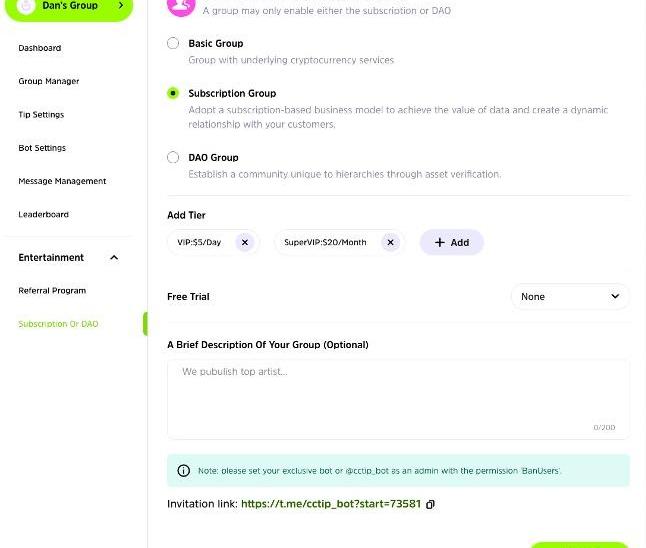The width and height of the screenshot is (646, 548).
Task: Open the t.me/cctip_bot invitation link
Action: (331, 505)
